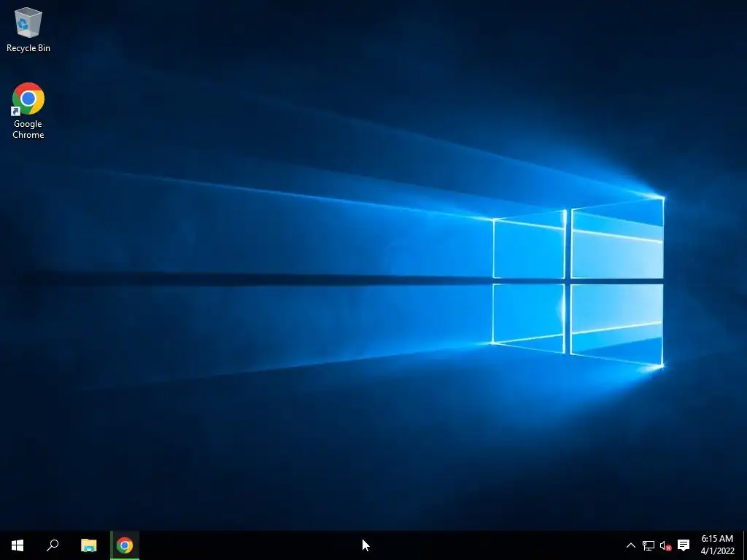Click Show desktop sliver at taskbar end

(x=745, y=545)
